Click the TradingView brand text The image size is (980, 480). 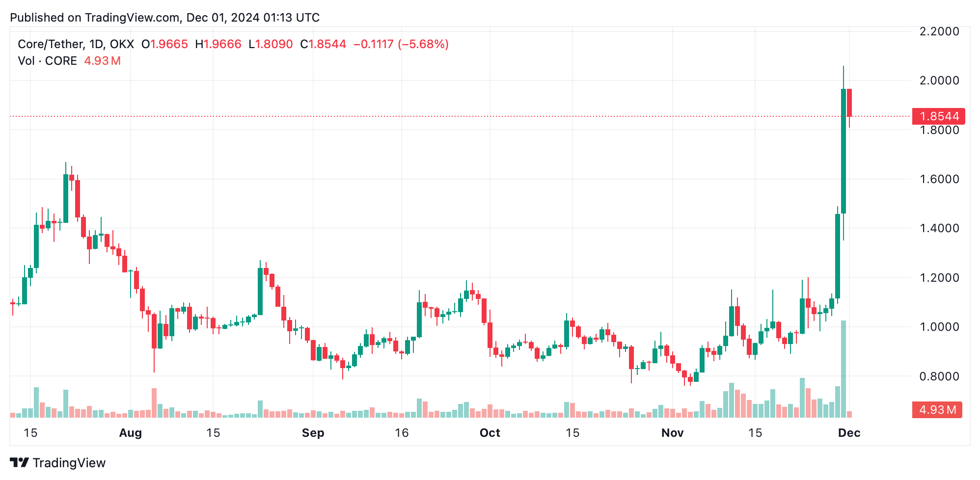[x=69, y=463]
